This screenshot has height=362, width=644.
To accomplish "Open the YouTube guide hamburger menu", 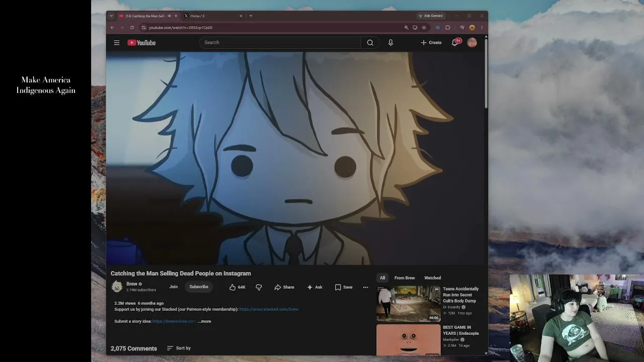I will (117, 43).
